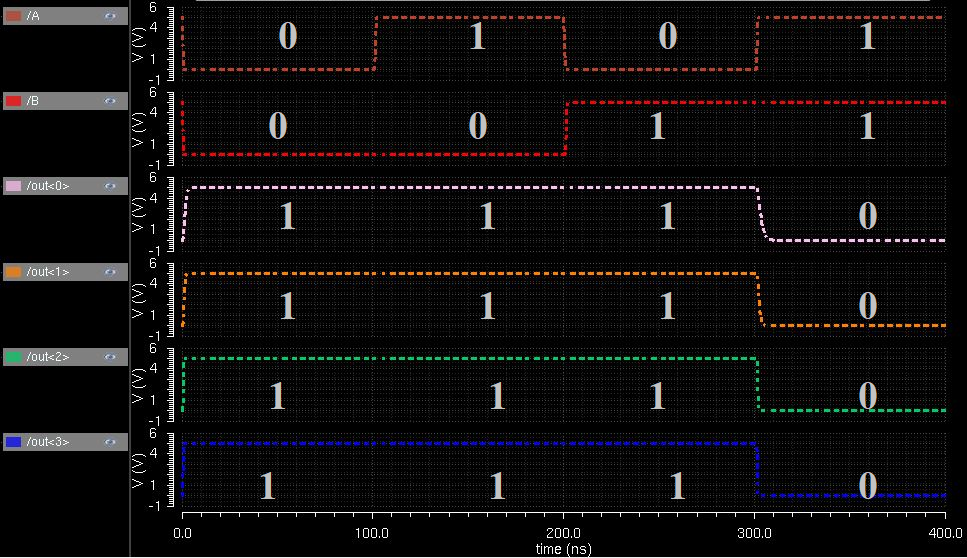This screenshot has height=558, width=967.
Task: Click the red /B trace color swatch
Action: pyautogui.click(x=13, y=101)
